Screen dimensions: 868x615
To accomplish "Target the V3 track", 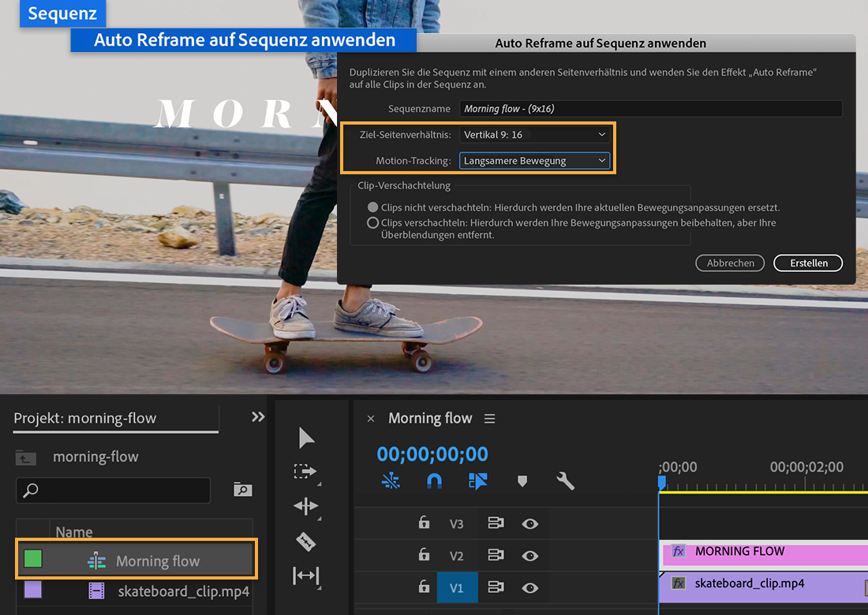I will (456, 524).
